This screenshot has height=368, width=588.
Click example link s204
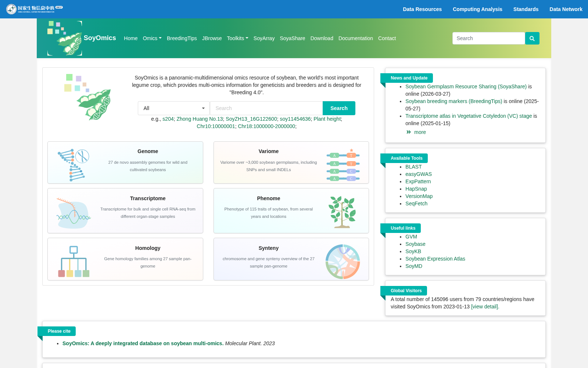[168, 119]
